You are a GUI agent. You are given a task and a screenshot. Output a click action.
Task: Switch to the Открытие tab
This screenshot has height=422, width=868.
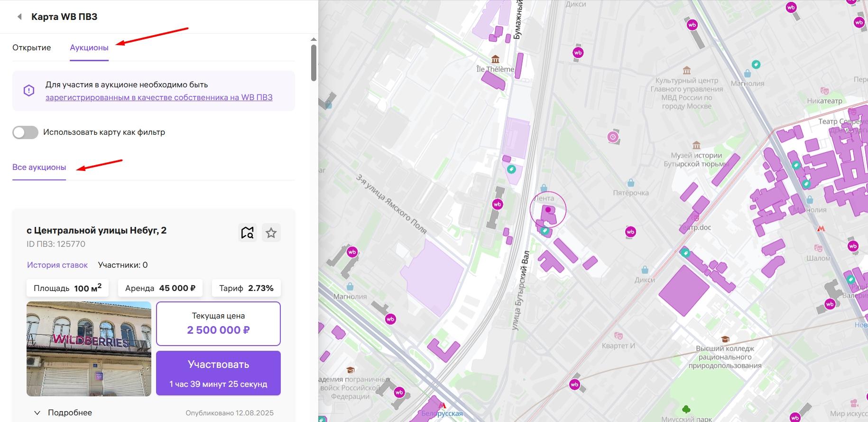coord(32,47)
